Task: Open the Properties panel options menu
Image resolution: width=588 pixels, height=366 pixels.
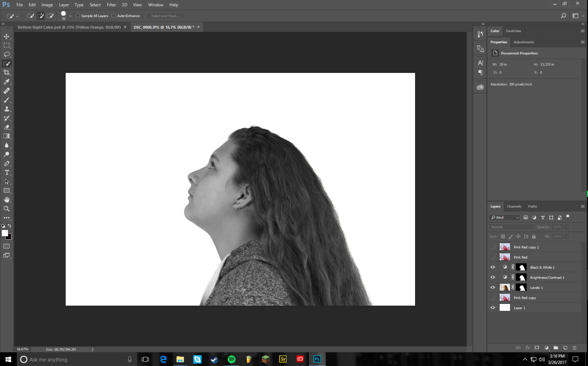Action: coord(582,42)
